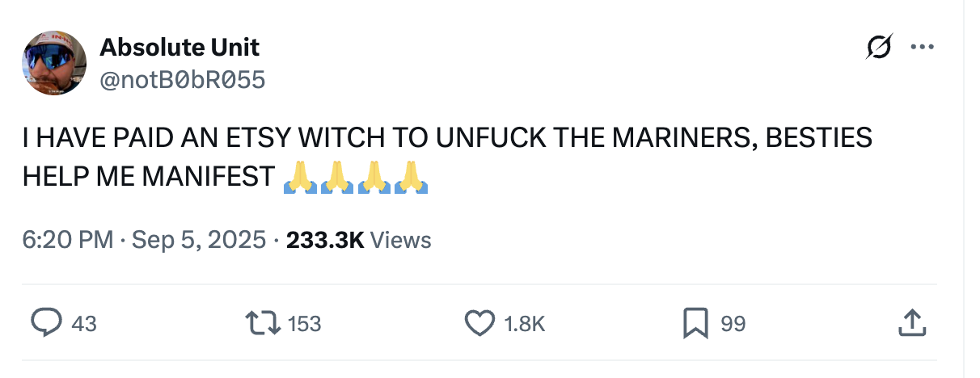This screenshot has height=378, width=980.
Task: Open the Grok slashed-circle icon
Action: point(879,48)
